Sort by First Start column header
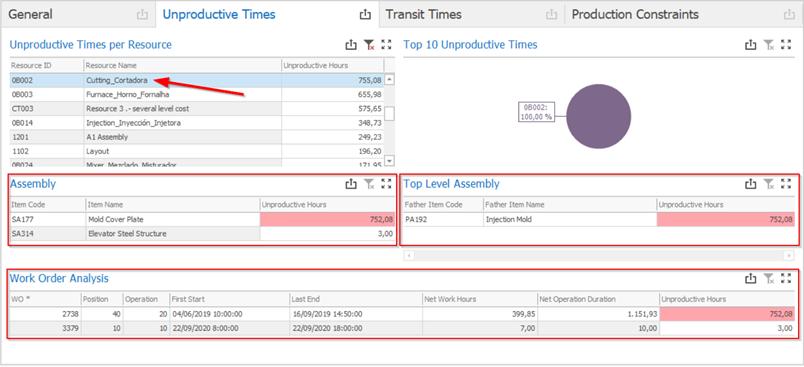Image resolution: width=804 pixels, height=367 pixels. pyautogui.click(x=229, y=299)
